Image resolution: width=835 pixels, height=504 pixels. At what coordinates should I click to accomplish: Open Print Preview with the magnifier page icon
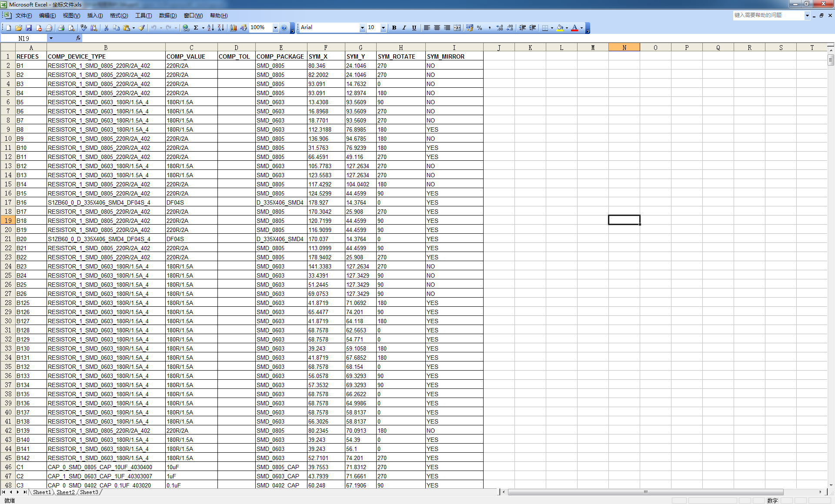click(x=71, y=28)
